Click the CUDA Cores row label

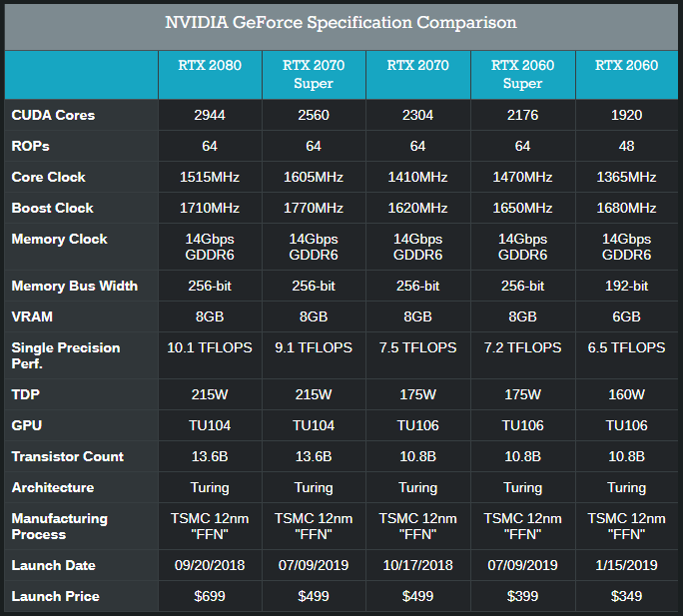53,115
